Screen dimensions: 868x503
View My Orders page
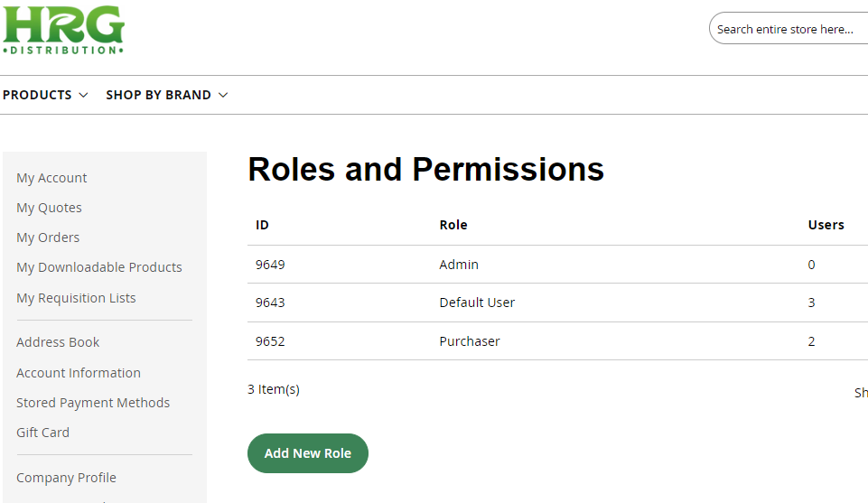click(x=48, y=238)
